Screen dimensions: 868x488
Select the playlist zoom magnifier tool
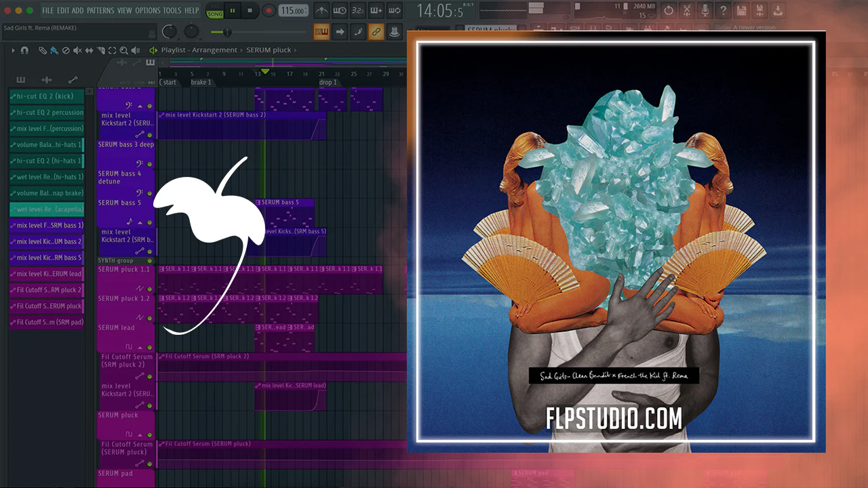click(123, 50)
